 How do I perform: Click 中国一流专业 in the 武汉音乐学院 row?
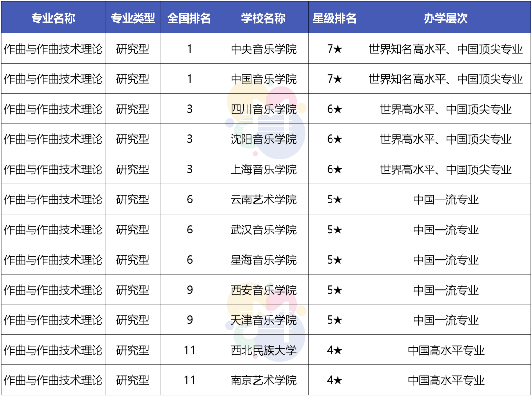point(446,230)
